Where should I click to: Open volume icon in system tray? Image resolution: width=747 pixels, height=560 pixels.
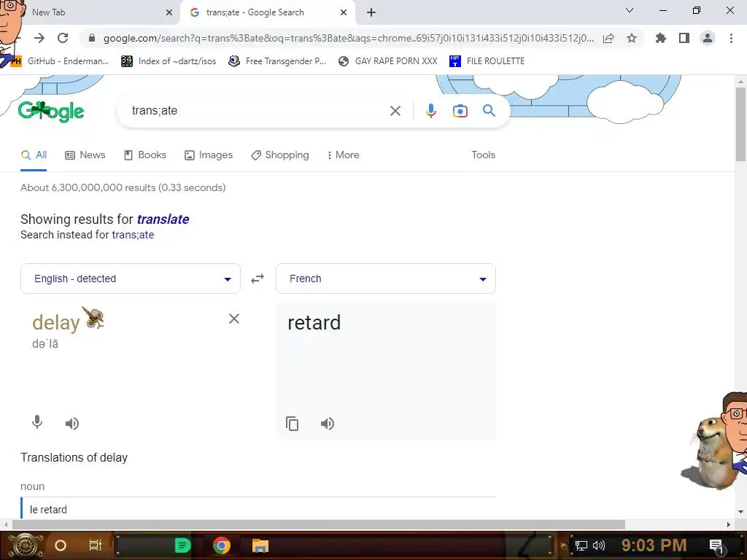click(598, 545)
